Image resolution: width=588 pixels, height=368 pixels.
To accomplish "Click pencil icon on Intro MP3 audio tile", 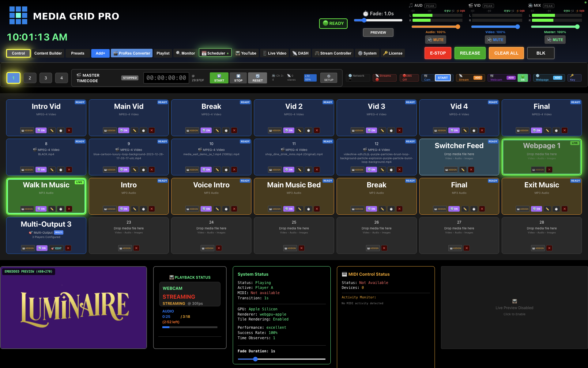I will 134,209.
